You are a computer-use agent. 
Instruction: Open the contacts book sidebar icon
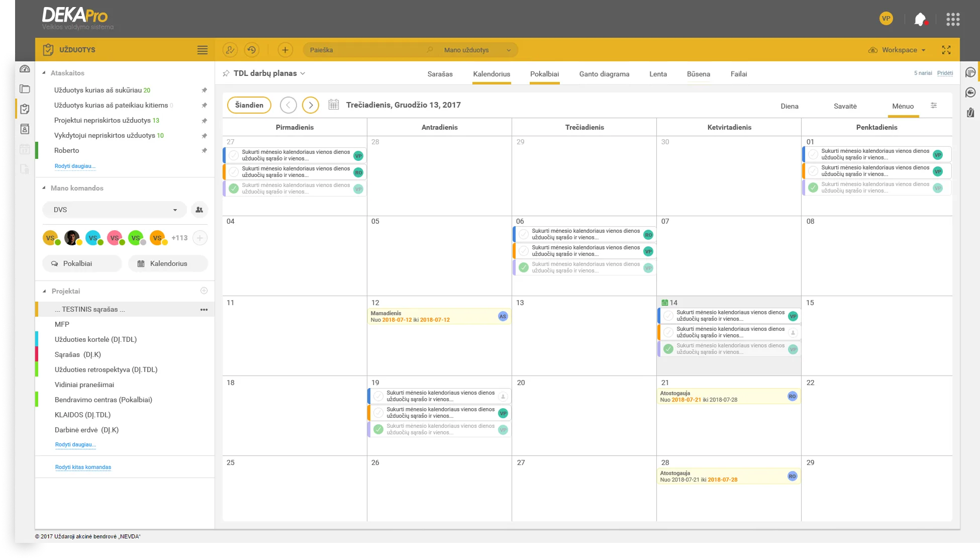point(25,129)
